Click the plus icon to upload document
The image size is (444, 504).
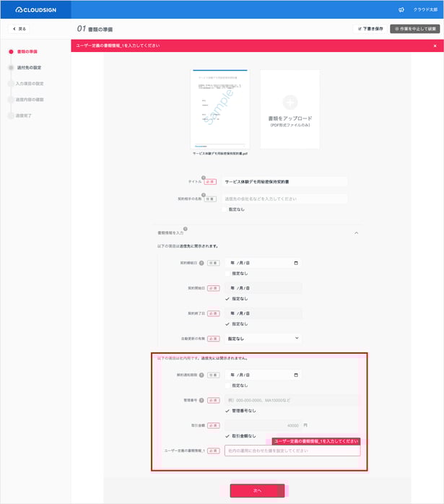[x=290, y=102]
